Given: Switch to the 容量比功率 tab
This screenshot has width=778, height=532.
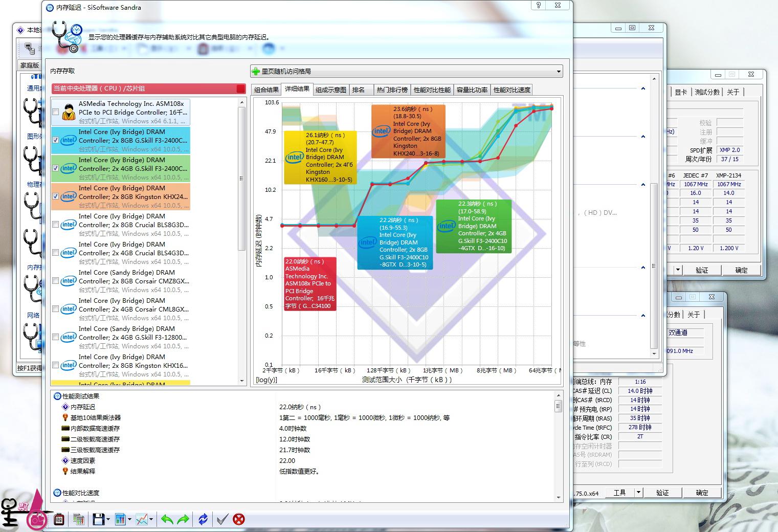Looking at the screenshot, I should pyautogui.click(x=472, y=90).
